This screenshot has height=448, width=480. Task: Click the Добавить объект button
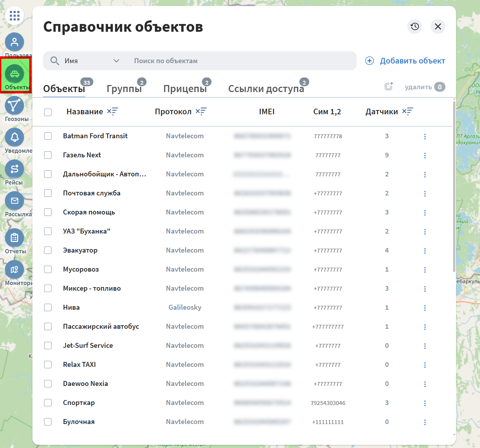pos(405,61)
